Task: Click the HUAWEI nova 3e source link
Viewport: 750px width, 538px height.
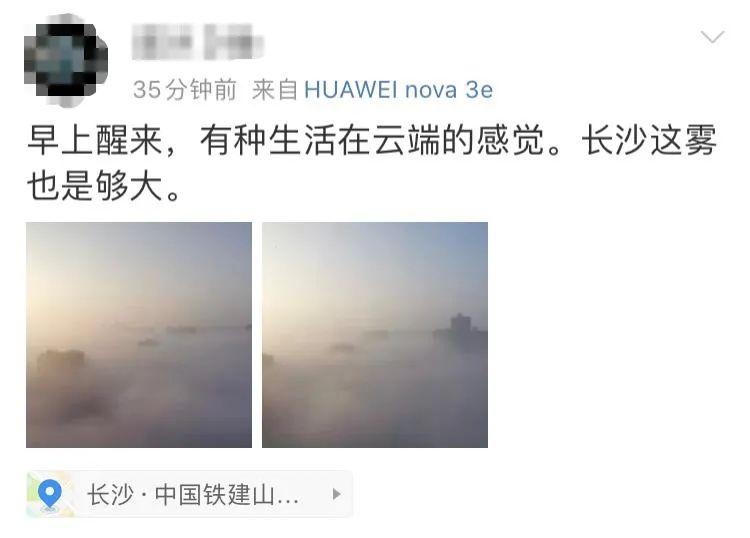Action: [398, 89]
